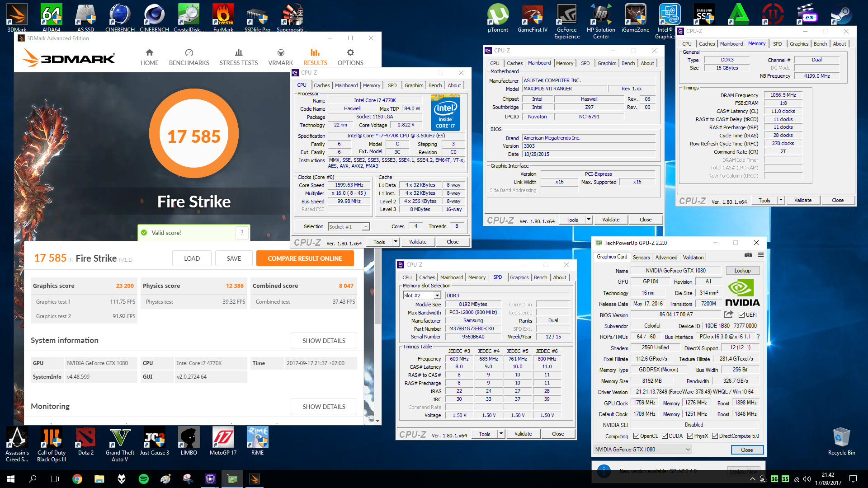Open LIMBO desktop shortcut
Viewport: 868px width, 488px height.
[x=189, y=441]
